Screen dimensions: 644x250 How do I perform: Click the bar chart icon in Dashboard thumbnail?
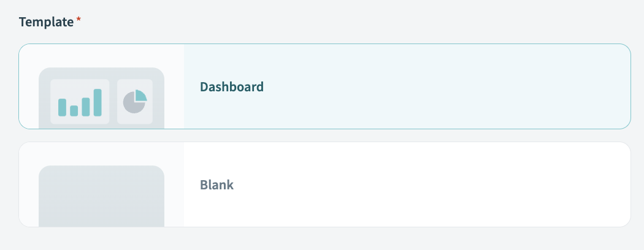tap(80, 102)
